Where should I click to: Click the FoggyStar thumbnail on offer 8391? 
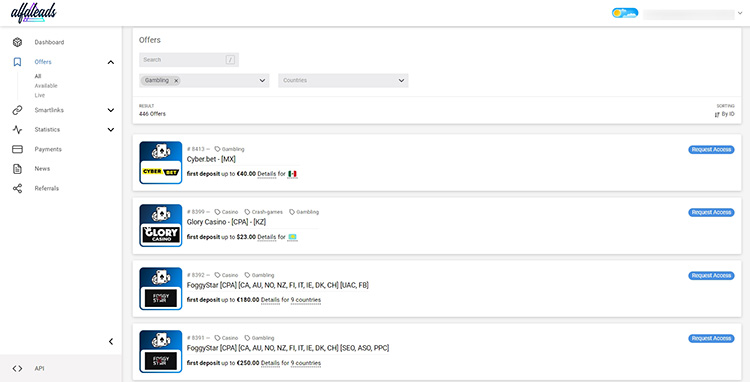[x=161, y=351]
